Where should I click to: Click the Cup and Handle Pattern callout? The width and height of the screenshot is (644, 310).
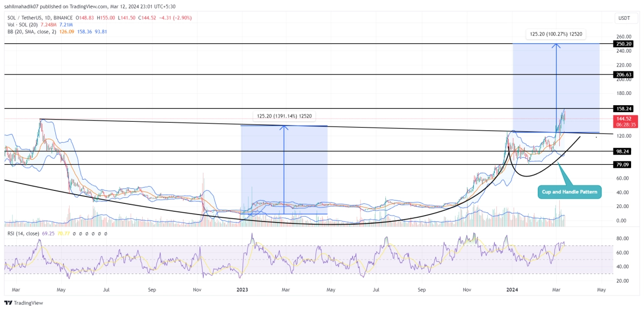pyautogui.click(x=570, y=192)
